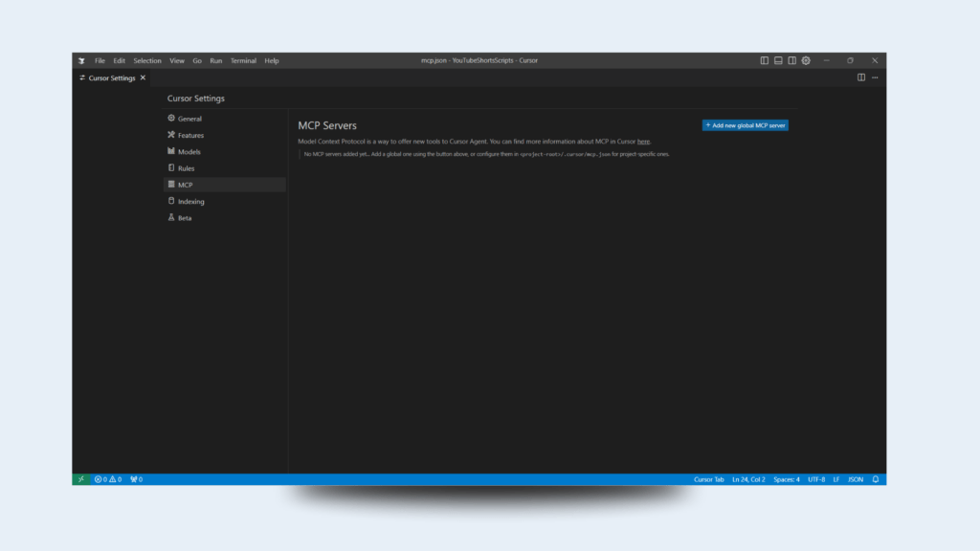This screenshot has width=980, height=551.
Task: Follow the 'here' MCP info link
Action: pyautogui.click(x=643, y=142)
